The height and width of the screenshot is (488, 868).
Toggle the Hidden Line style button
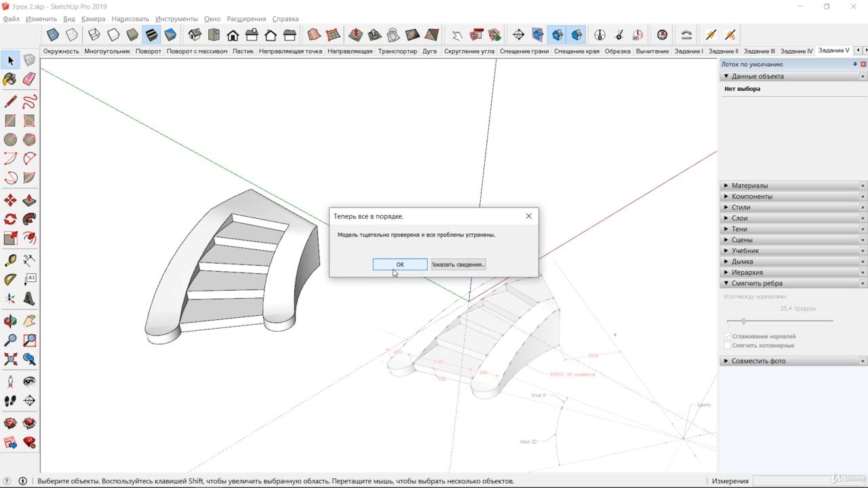113,35
